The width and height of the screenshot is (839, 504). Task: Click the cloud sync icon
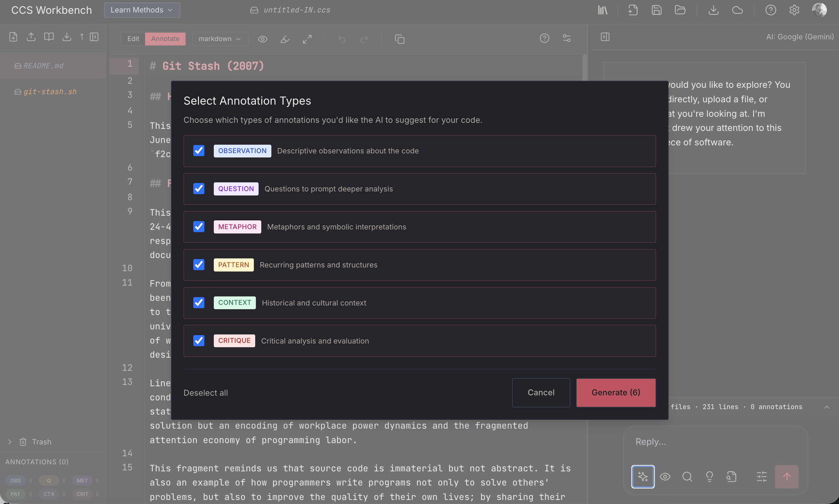pos(737,10)
